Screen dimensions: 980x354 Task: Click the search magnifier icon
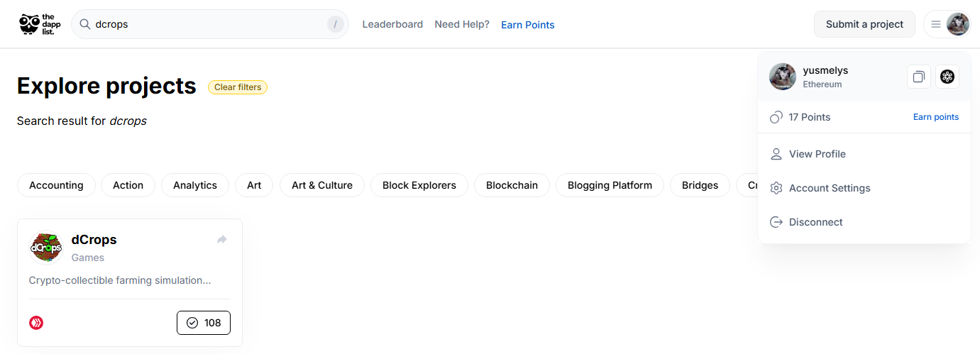click(x=84, y=24)
